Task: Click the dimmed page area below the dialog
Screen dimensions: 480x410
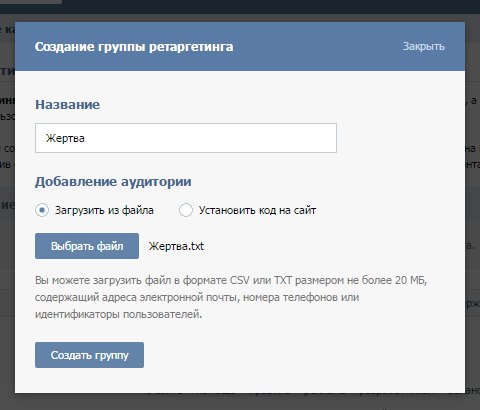Action: click(x=240, y=402)
